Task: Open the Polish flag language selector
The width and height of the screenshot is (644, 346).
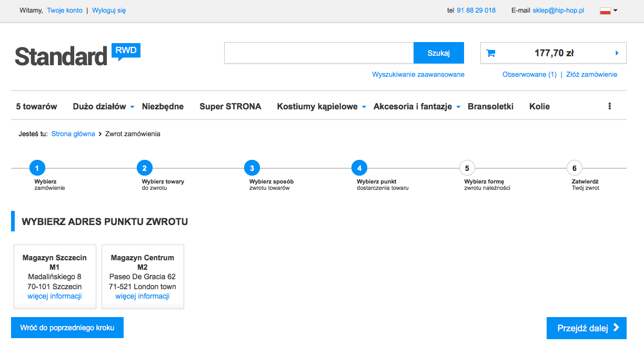Action: pyautogui.click(x=608, y=11)
